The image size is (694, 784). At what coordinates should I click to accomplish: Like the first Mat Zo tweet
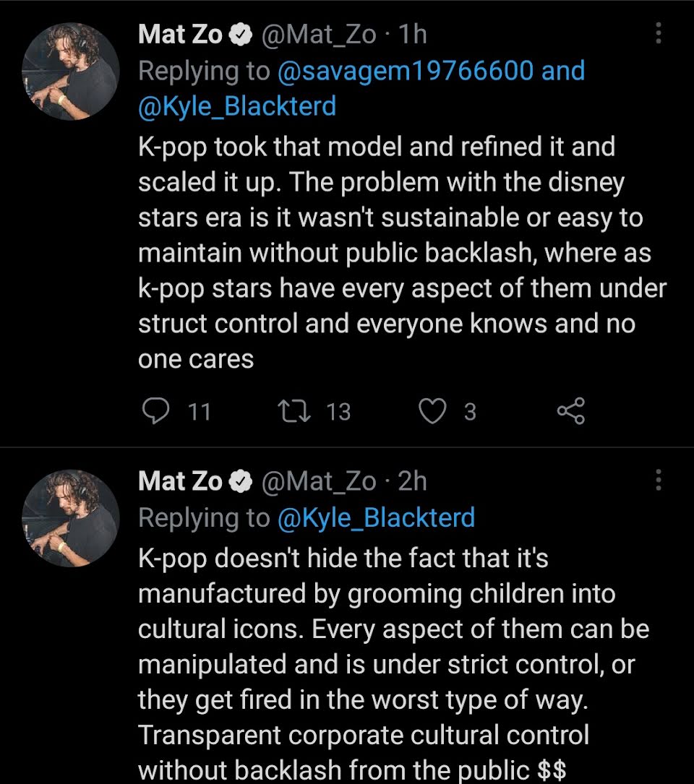(x=432, y=411)
